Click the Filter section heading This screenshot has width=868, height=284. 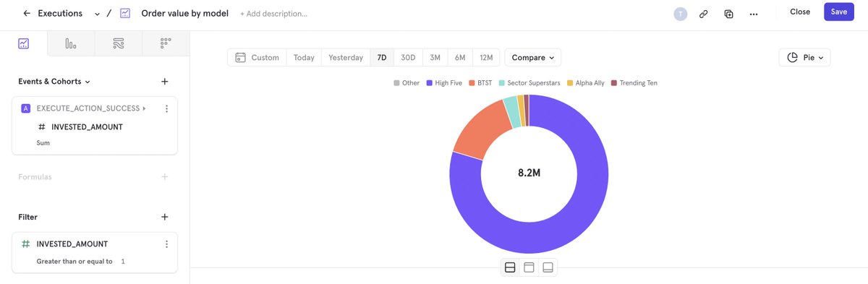pos(27,217)
